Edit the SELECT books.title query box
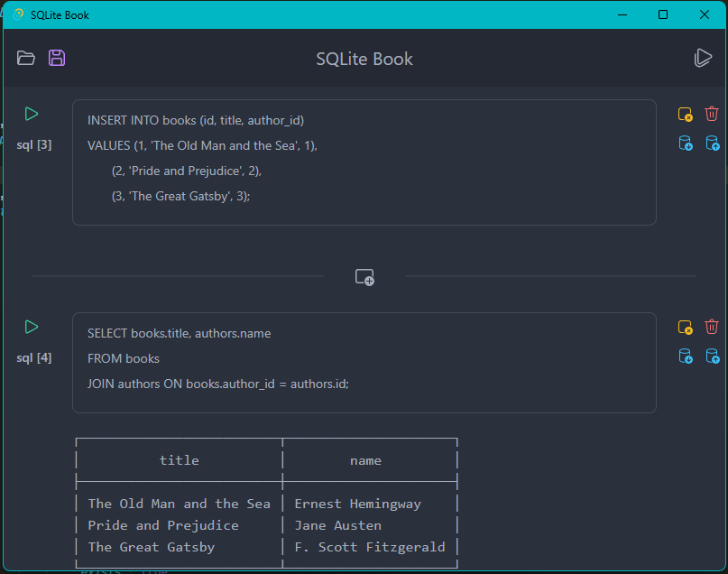Viewport: 728px width, 574px height. [x=364, y=363]
